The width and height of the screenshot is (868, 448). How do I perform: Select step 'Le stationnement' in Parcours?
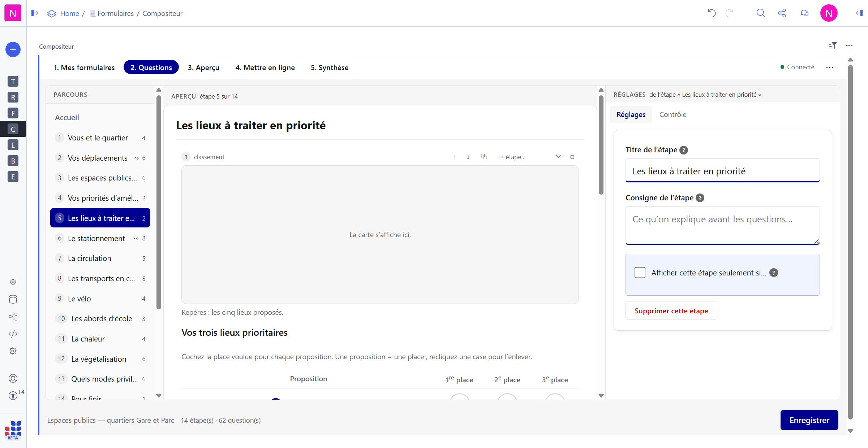coord(100,238)
